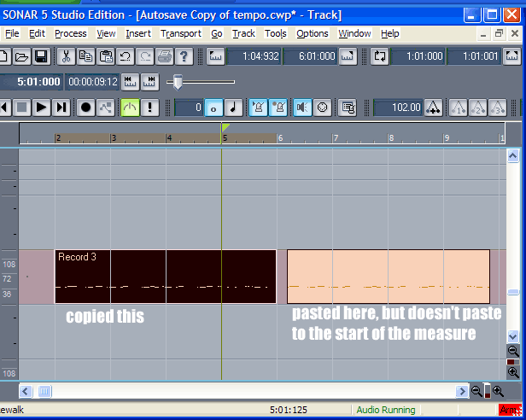Click the vertical zoom in magnifier

tap(512, 372)
